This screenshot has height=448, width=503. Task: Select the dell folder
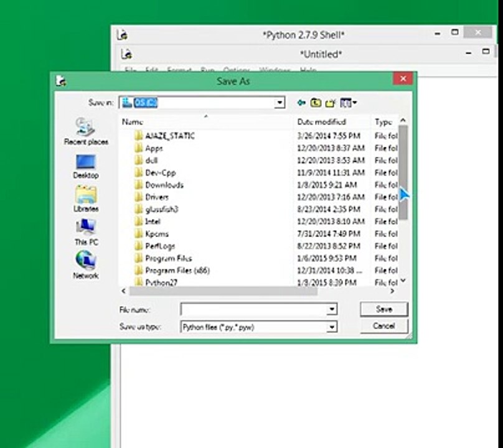point(151,161)
